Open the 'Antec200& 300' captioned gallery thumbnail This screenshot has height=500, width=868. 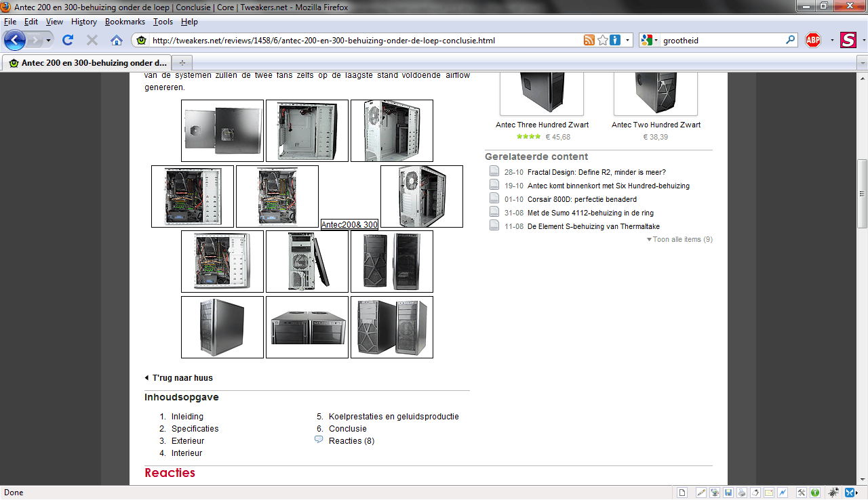(349, 224)
